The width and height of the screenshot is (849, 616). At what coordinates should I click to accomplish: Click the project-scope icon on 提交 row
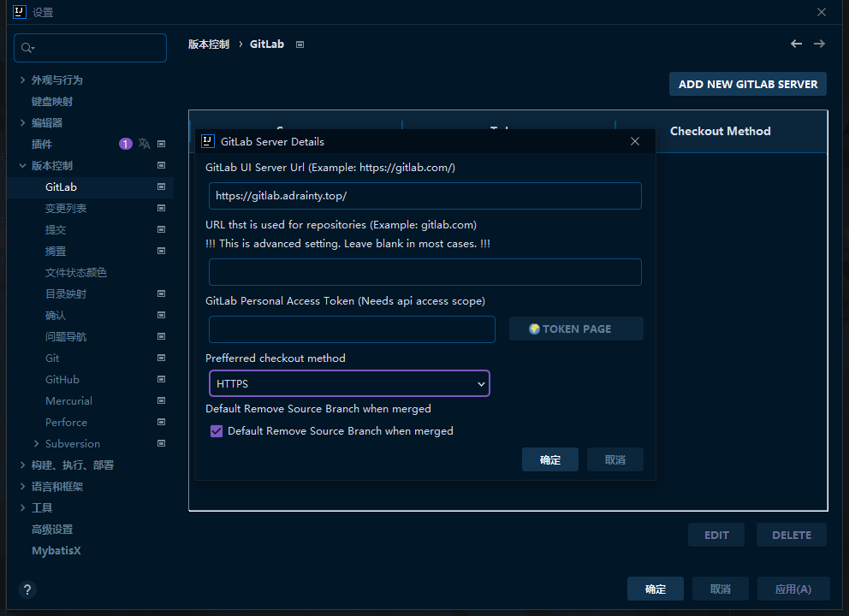[x=162, y=229]
